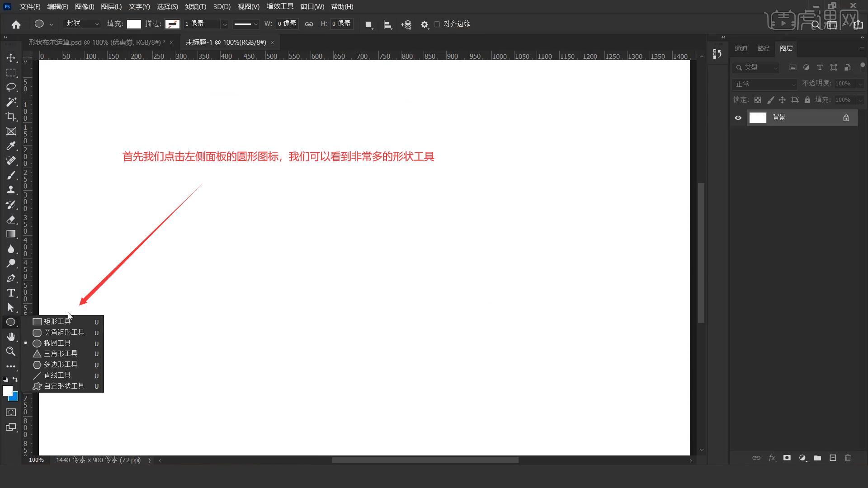Hide the 背景 layer with eye icon
Image resolution: width=868 pixels, height=488 pixels.
click(738, 118)
